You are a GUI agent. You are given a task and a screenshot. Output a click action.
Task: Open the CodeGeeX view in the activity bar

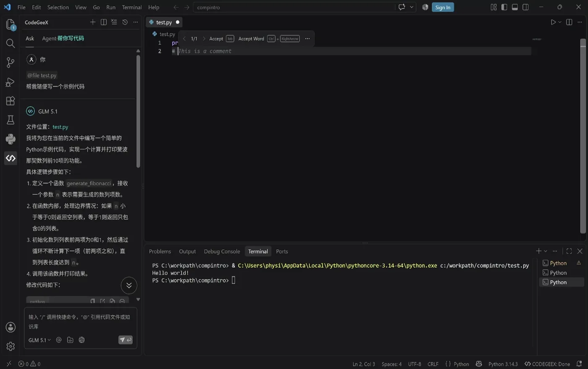click(10, 158)
